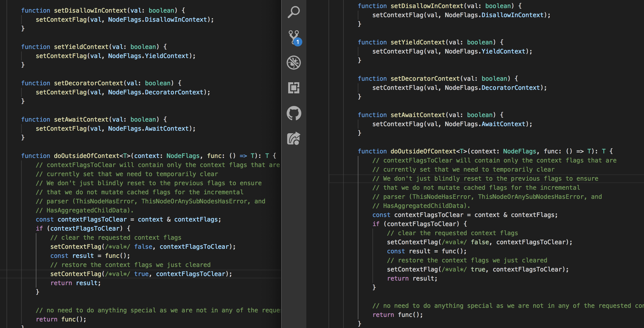Click the 'true' keyword in left editor setContextFlag call
This screenshot has width=644, height=328.
pyautogui.click(x=141, y=274)
